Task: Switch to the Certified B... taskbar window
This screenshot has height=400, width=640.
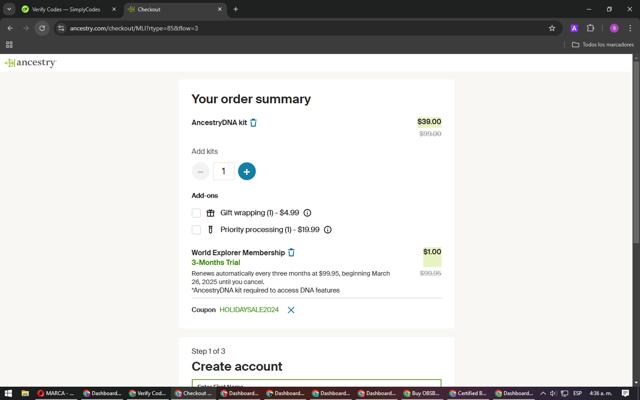Action: point(467,393)
